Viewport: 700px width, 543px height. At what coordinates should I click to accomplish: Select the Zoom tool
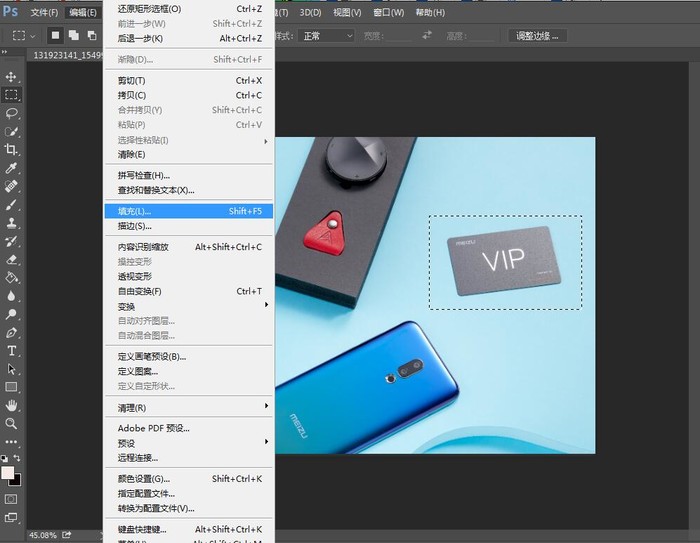(11, 424)
